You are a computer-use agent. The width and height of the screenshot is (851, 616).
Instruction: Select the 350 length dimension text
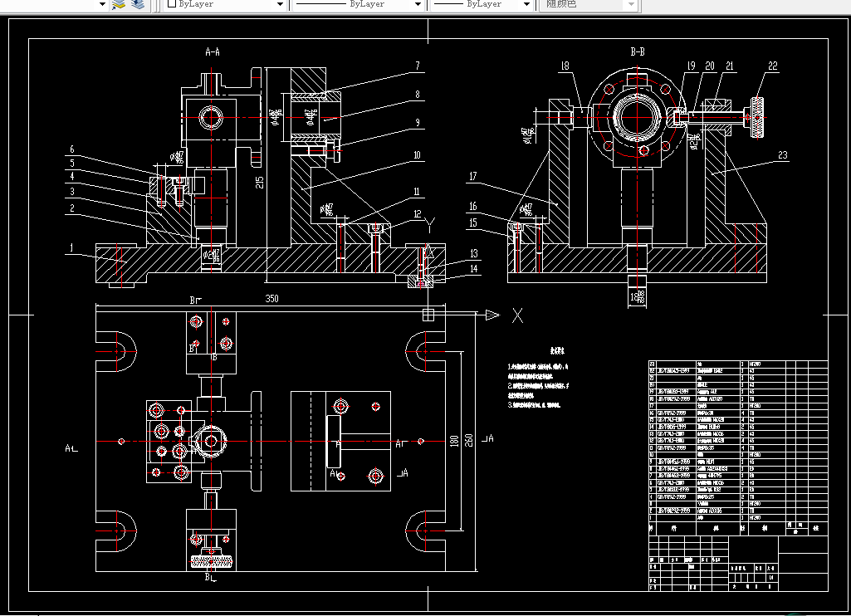[272, 299]
